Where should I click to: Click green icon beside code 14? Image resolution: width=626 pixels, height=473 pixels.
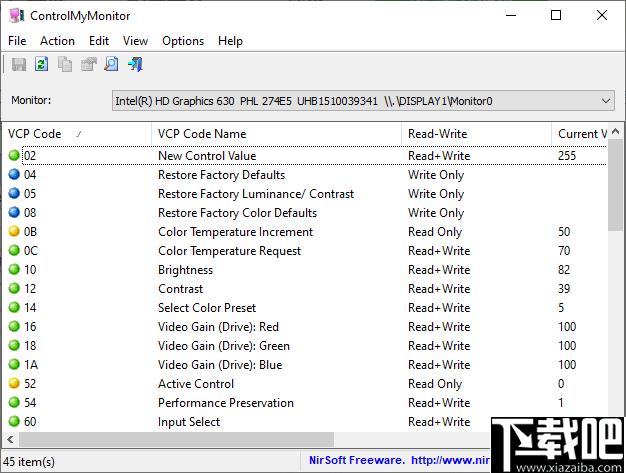point(14,307)
